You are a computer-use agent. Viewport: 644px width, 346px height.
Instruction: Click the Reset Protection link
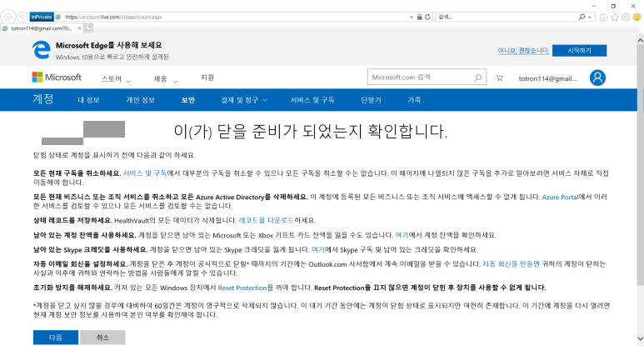[x=242, y=288]
